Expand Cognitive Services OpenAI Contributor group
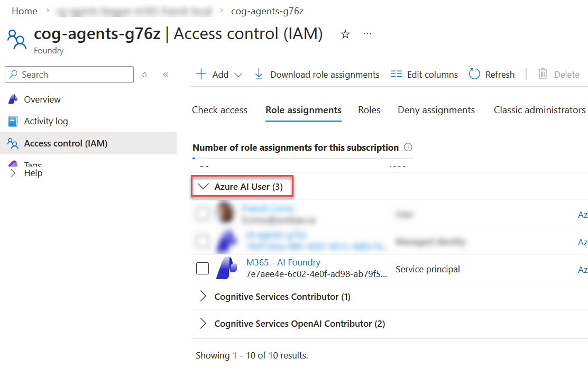The width and height of the screenshot is (588, 386). (203, 324)
